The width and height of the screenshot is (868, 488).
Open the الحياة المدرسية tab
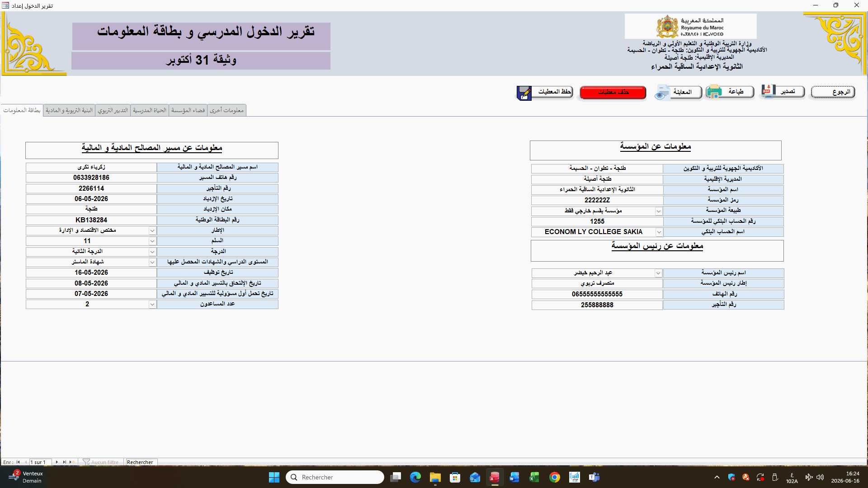pos(150,110)
